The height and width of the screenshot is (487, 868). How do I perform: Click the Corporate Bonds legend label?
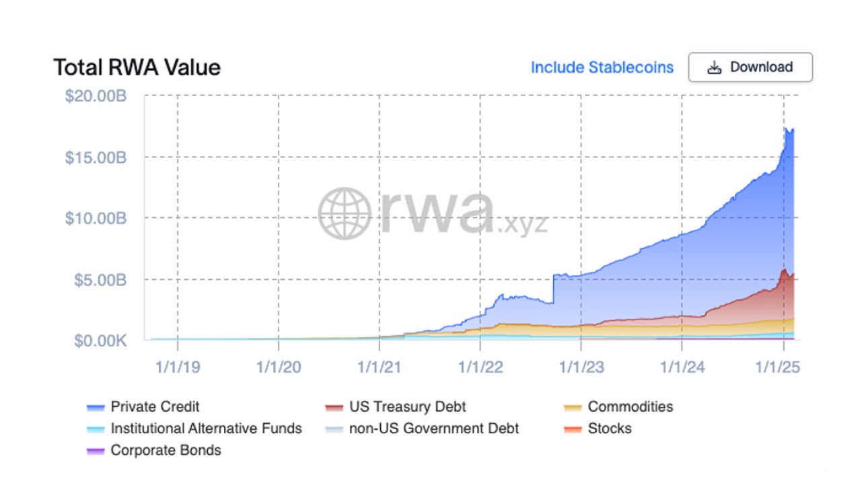coord(166,450)
